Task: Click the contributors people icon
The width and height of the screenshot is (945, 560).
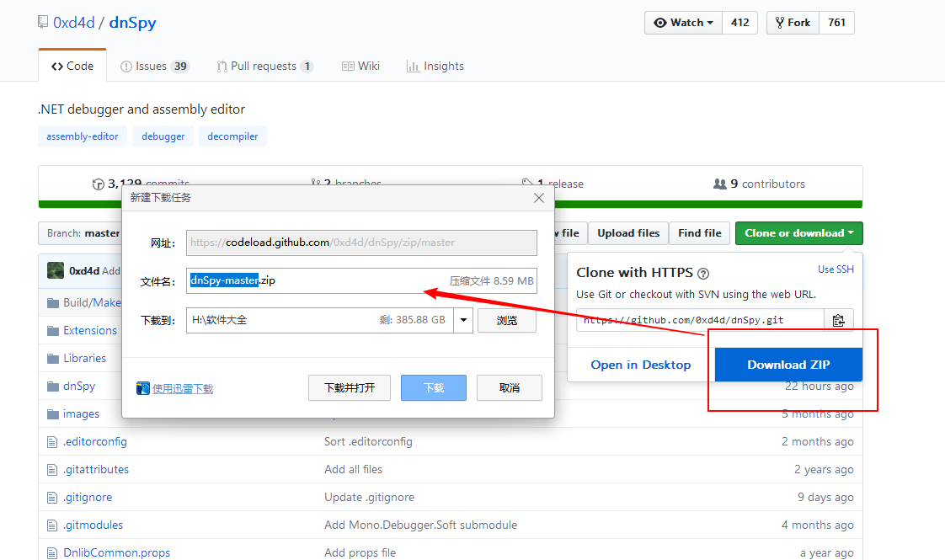Action: pyautogui.click(x=719, y=184)
